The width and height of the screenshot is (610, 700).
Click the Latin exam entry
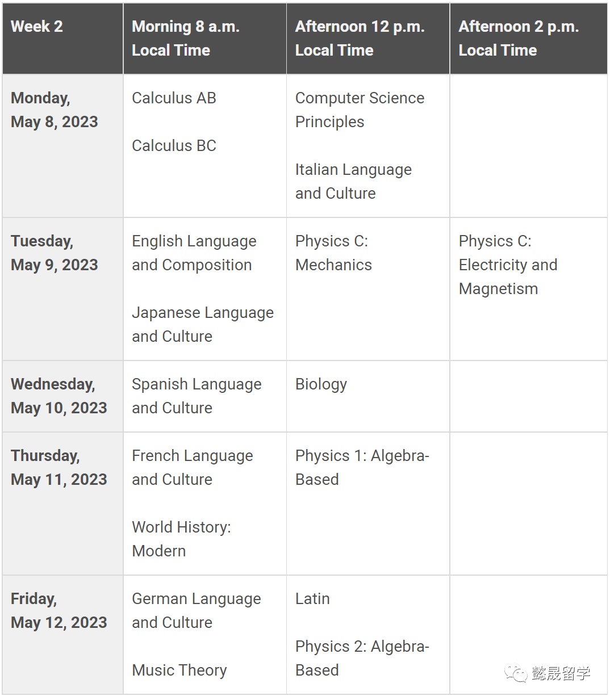pyautogui.click(x=312, y=599)
